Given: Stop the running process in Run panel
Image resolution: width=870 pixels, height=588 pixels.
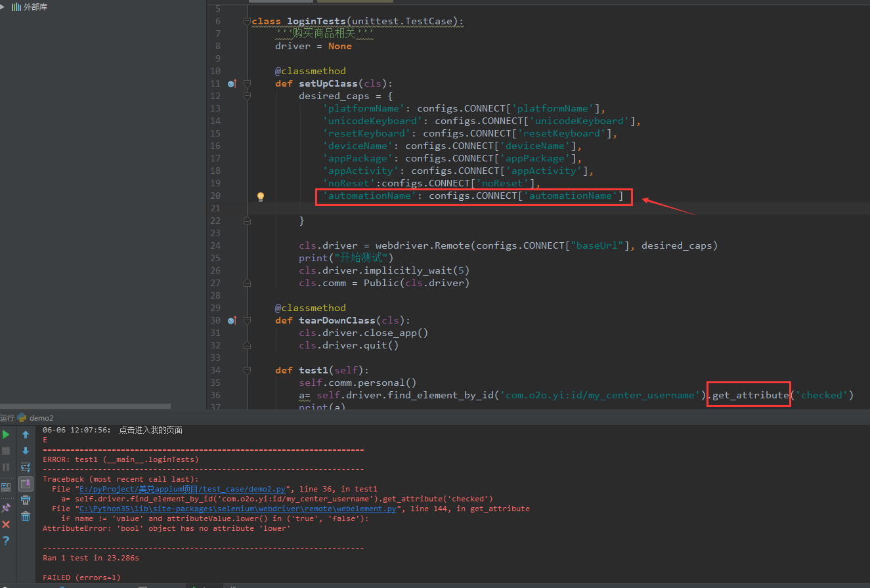Looking at the screenshot, I should click(6, 451).
